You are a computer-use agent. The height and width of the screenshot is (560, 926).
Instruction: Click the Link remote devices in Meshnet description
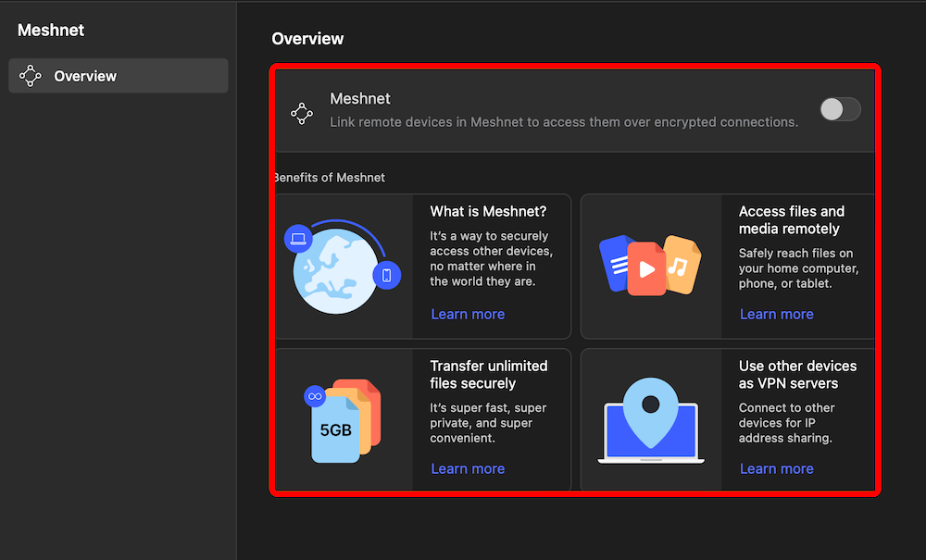[564, 122]
